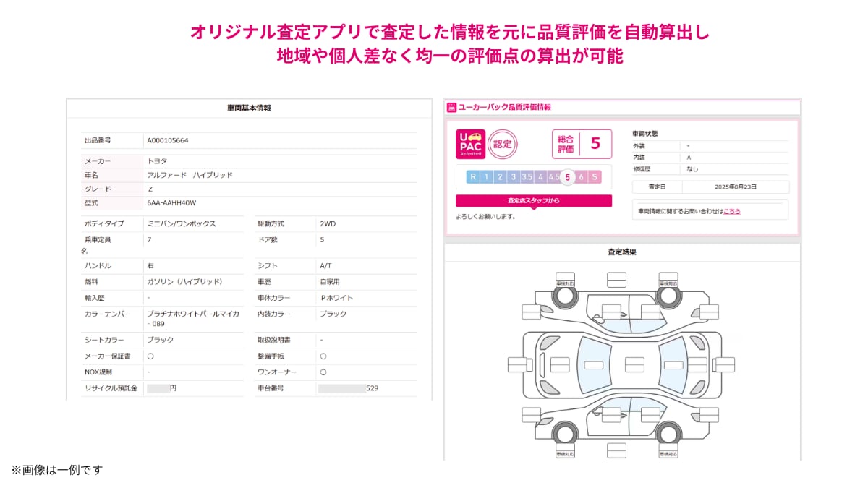Screen dimensions: 868x488
Task: Select the 1 cell on the rating scale
Action: (x=486, y=176)
